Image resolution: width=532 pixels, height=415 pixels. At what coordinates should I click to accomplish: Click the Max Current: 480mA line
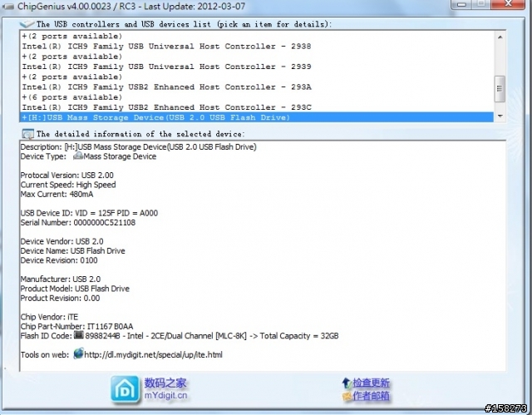[x=57, y=194]
